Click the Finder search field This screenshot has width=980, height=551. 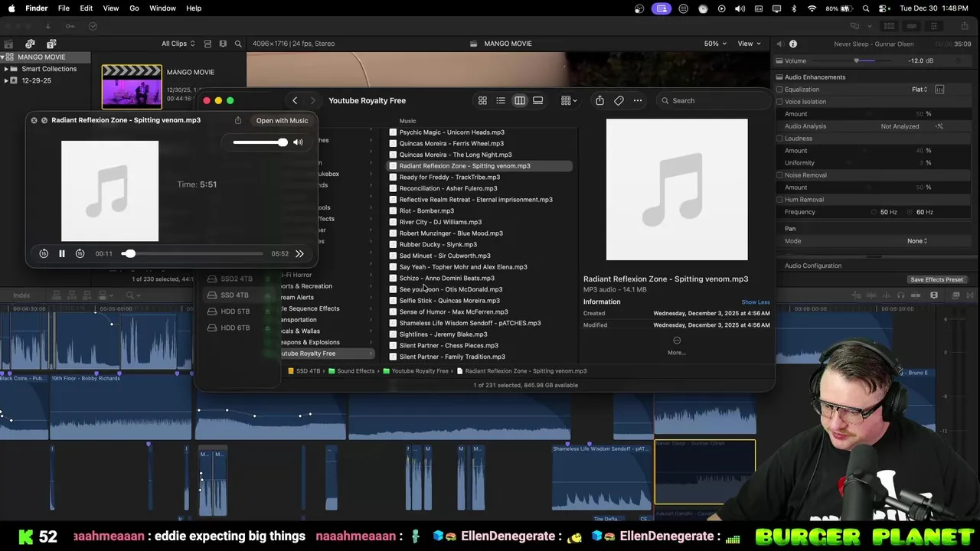tap(714, 100)
